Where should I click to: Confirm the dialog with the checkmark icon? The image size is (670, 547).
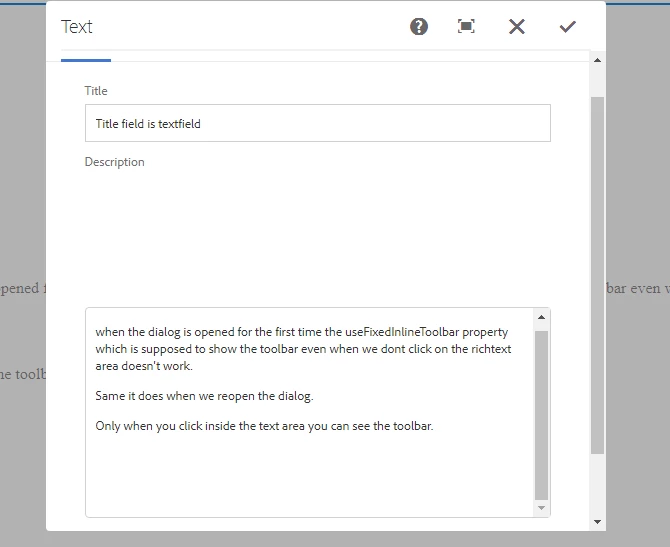tap(567, 26)
